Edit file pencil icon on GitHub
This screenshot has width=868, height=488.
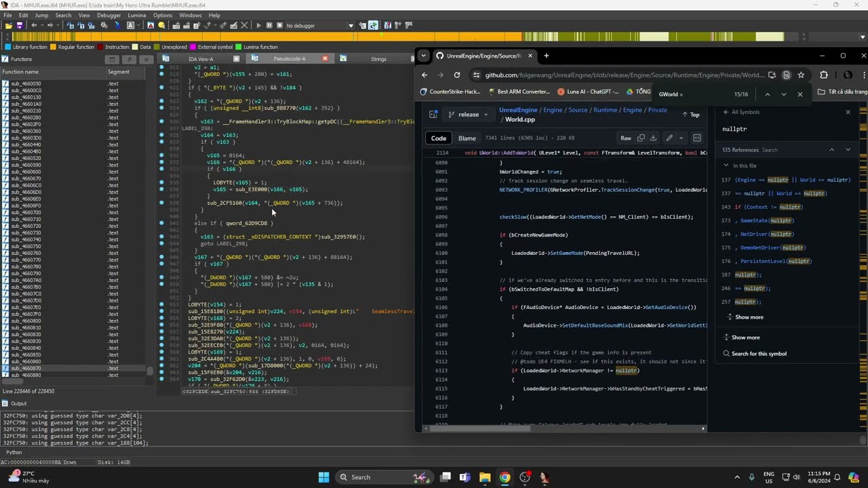(x=669, y=138)
